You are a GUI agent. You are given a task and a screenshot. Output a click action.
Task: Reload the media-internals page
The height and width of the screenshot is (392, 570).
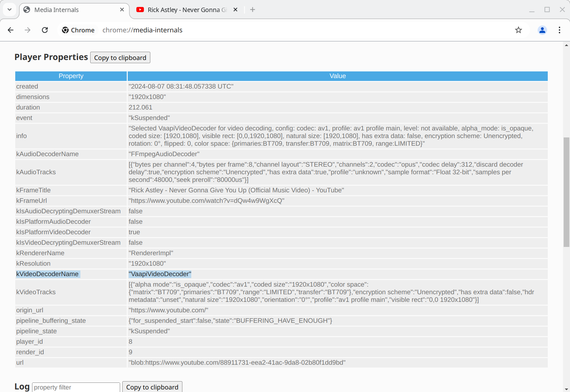coord(45,30)
